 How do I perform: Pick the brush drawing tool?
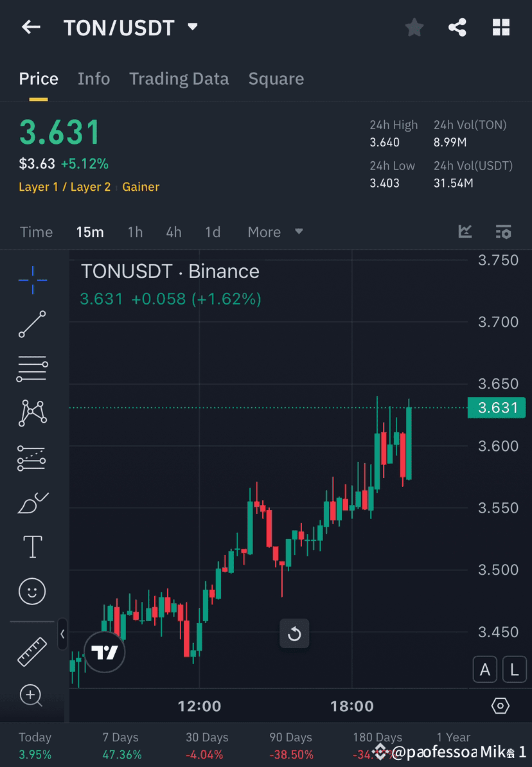pyautogui.click(x=32, y=503)
